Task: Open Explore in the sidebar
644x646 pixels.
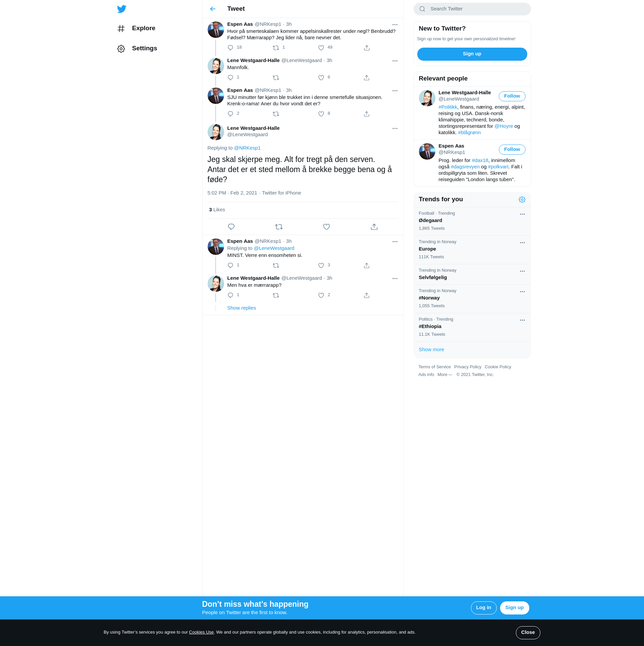Action: (137, 29)
